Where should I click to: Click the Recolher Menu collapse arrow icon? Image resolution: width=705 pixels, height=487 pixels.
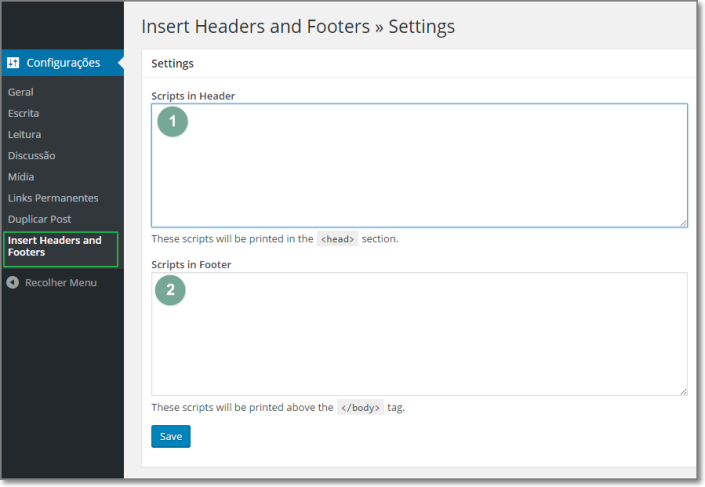12,283
